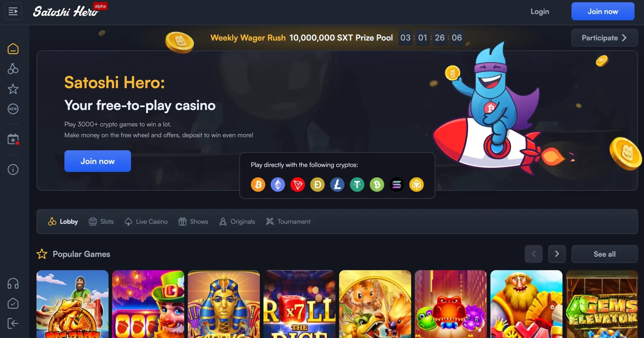Screen dimensions: 644x338
Task: Open the promotions calendar sidebar icon
Action: (x=13, y=139)
